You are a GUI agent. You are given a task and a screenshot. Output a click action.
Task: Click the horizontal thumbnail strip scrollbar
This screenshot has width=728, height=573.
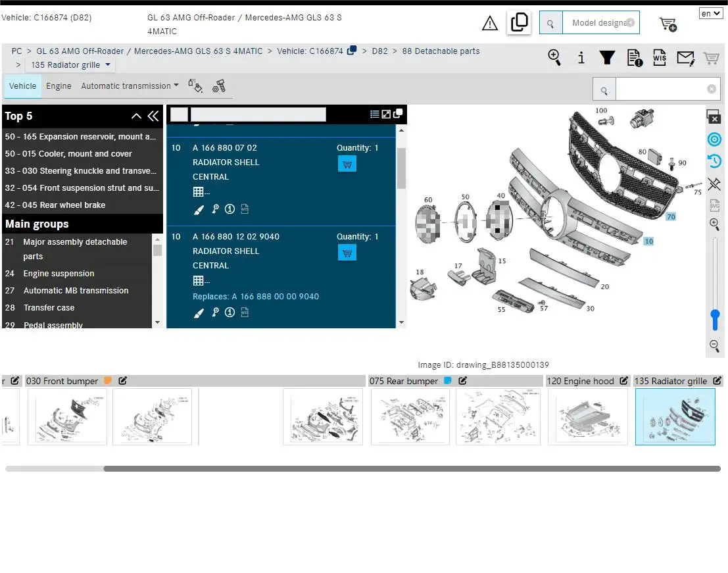pyautogui.click(x=412, y=469)
